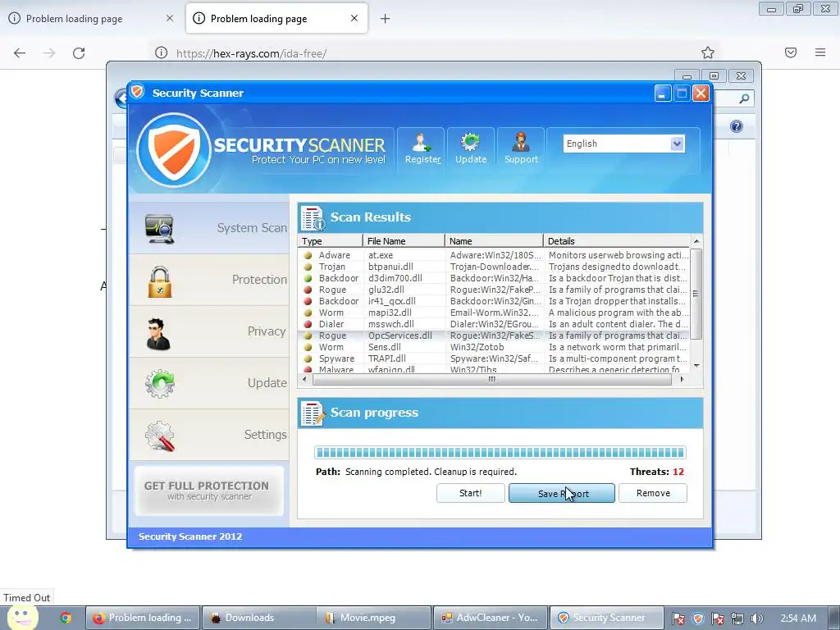This screenshot has width=840, height=630.
Task: Click the Security Scanner shield tray icon
Action: point(697,619)
